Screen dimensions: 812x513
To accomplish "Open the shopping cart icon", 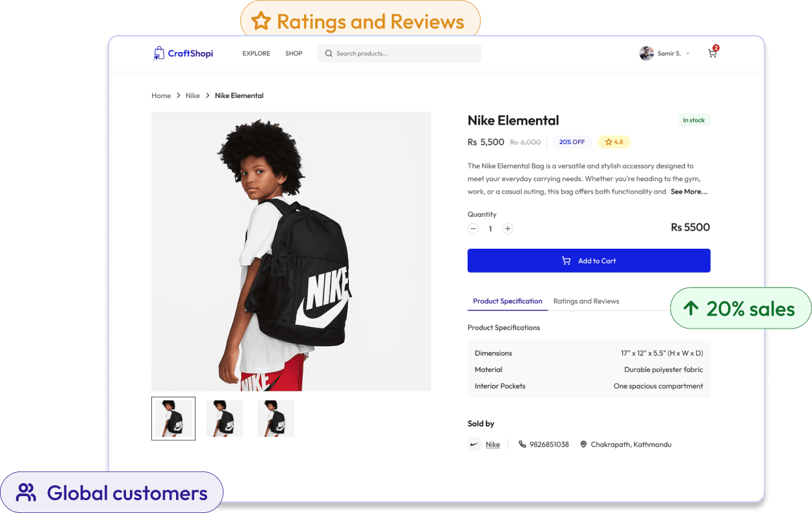I will (713, 54).
